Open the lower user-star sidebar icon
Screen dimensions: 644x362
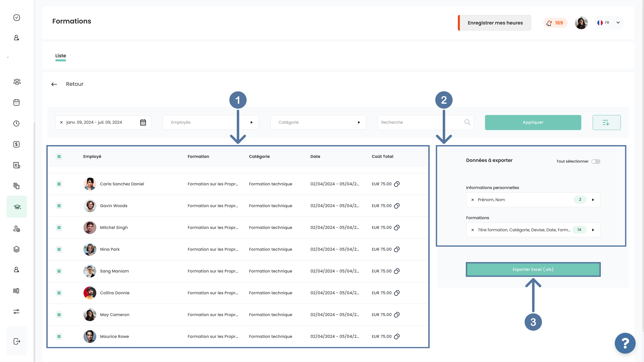pyautogui.click(x=17, y=270)
